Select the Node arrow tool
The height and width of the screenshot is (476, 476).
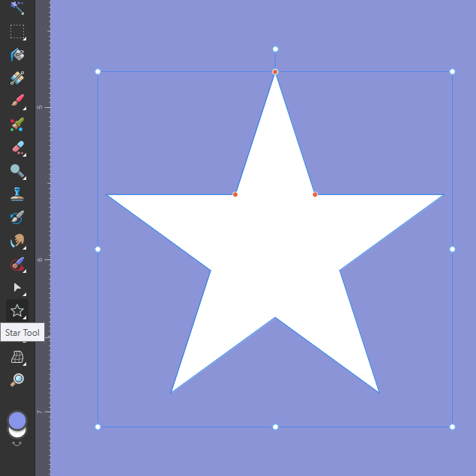pos(17,288)
